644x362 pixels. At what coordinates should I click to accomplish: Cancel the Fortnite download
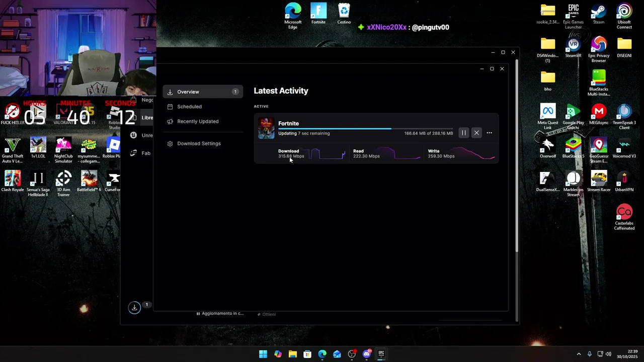pyautogui.click(x=476, y=133)
